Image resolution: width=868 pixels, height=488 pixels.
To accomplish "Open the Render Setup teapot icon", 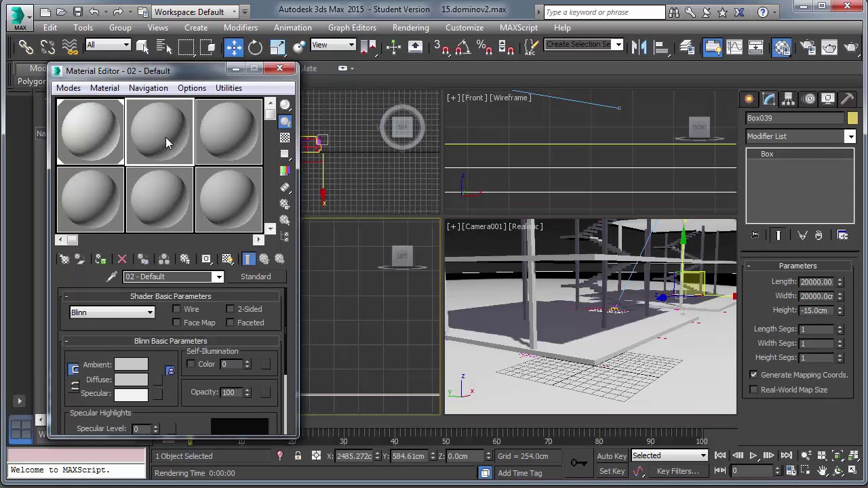I will 808,47.
